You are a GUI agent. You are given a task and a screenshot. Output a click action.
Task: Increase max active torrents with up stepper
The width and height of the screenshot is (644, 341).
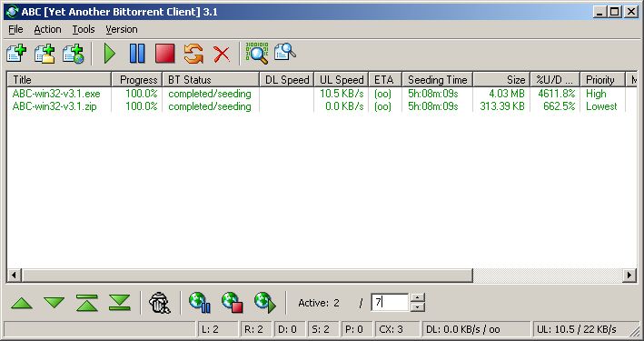417,298
